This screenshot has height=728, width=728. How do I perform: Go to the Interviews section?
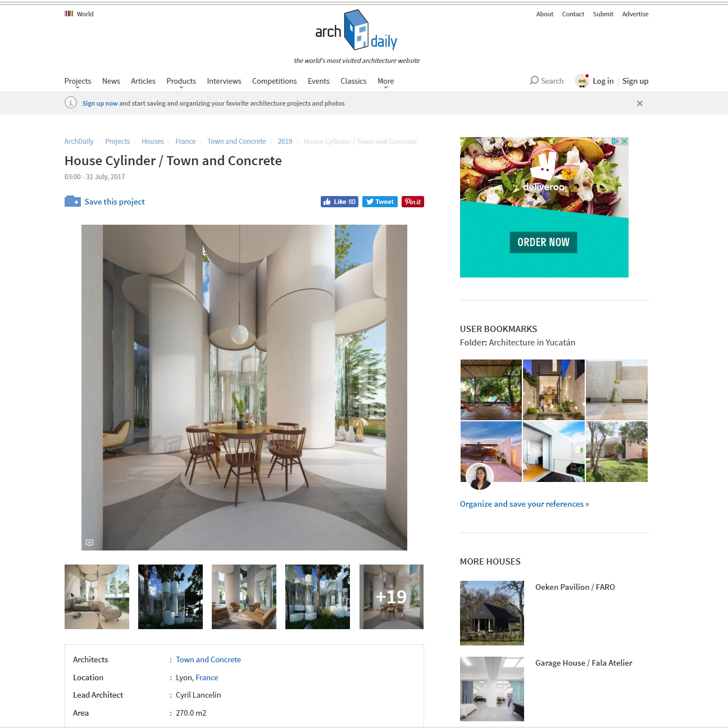[224, 81]
